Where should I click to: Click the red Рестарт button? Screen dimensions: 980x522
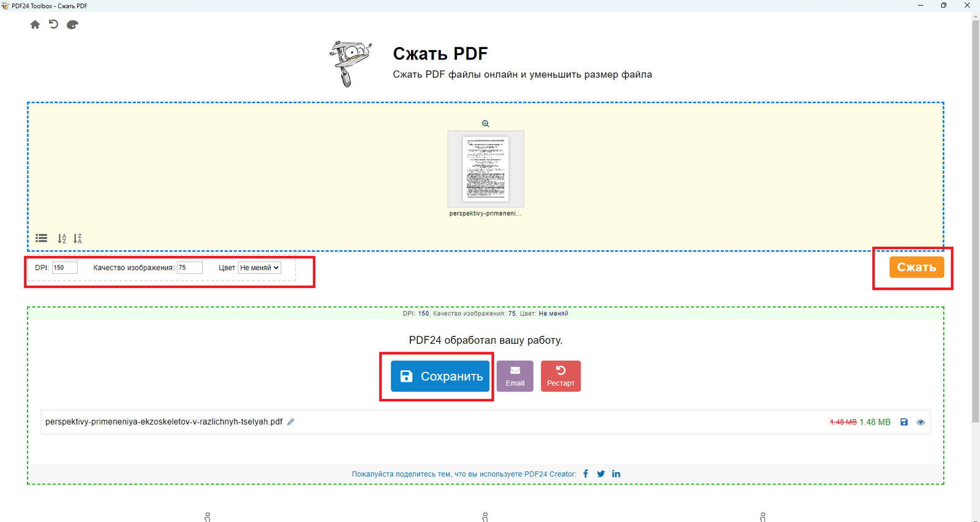click(560, 376)
